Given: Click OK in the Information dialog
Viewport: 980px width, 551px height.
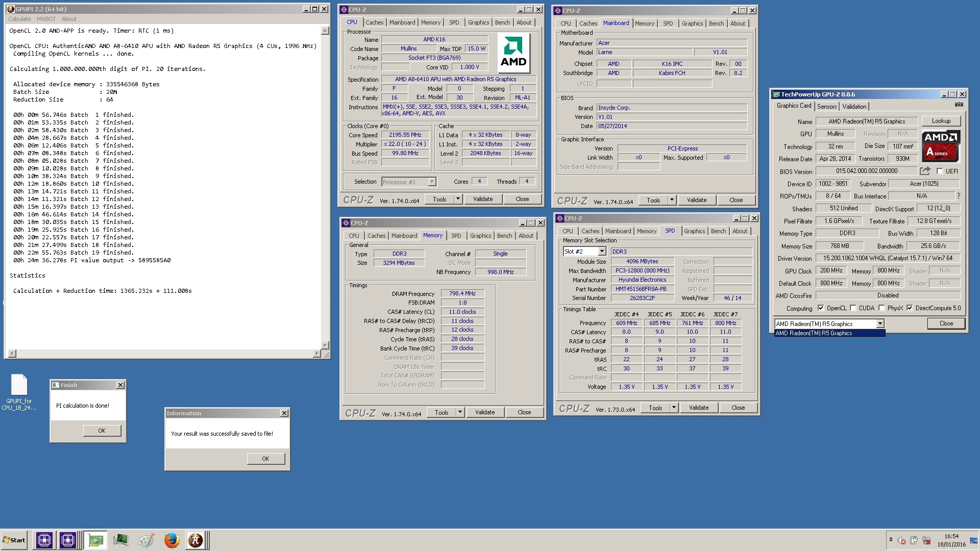Looking at the screenshot, I should 265,459.
